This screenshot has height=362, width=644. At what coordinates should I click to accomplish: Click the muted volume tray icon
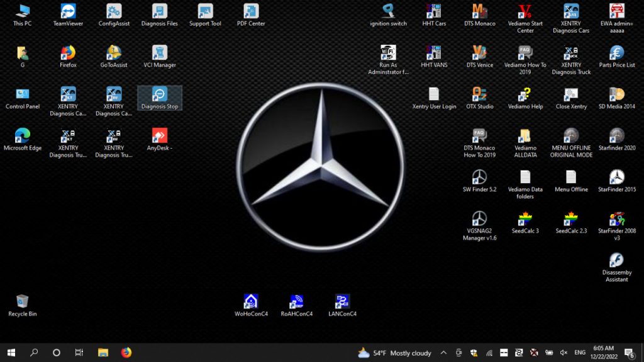(x=563, y=353)
